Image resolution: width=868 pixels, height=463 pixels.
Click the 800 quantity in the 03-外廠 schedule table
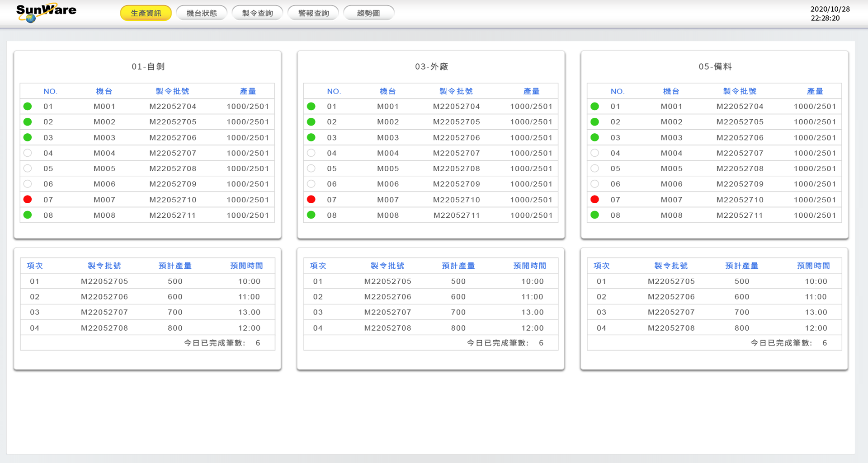click(x=458, y=328)
